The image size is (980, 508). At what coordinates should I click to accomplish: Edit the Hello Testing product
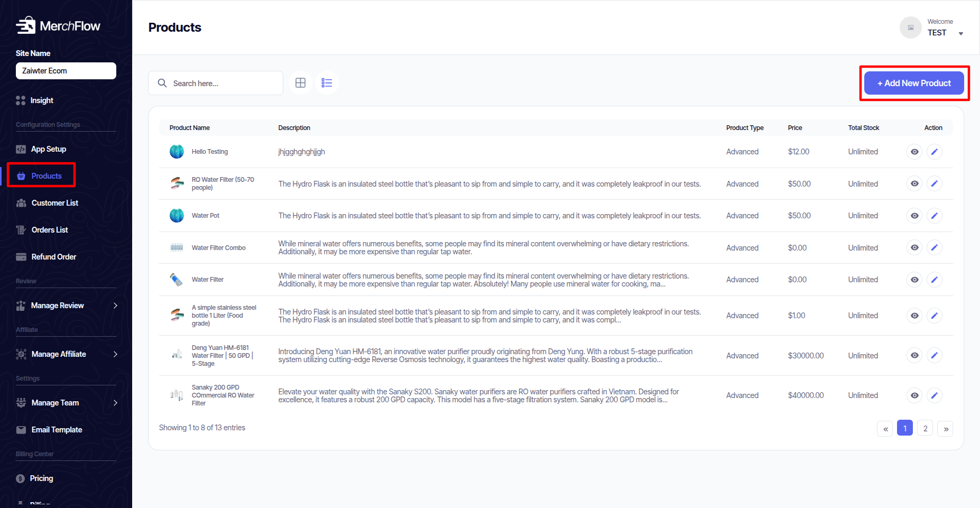(934, 152)
